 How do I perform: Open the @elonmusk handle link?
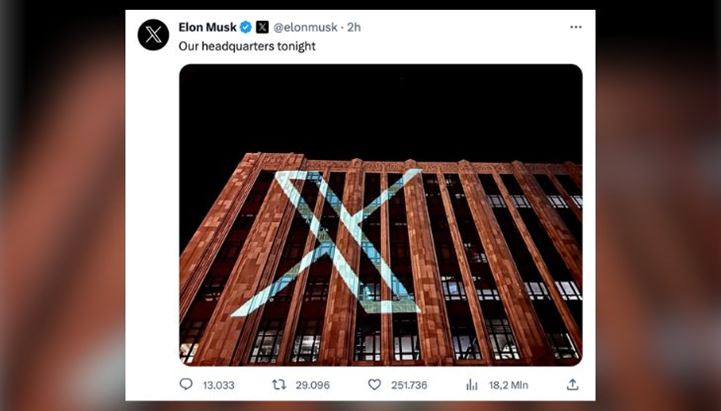(x=306, y=27)
